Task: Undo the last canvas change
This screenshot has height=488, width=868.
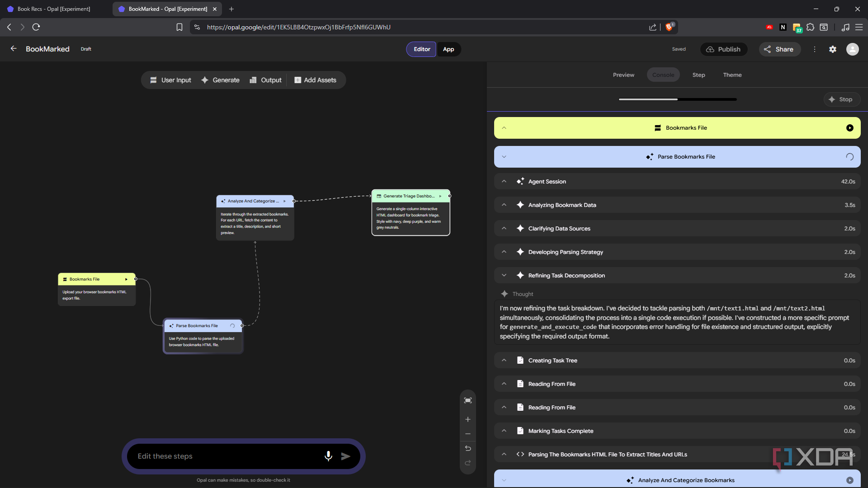Action: [x=468, y=448]
